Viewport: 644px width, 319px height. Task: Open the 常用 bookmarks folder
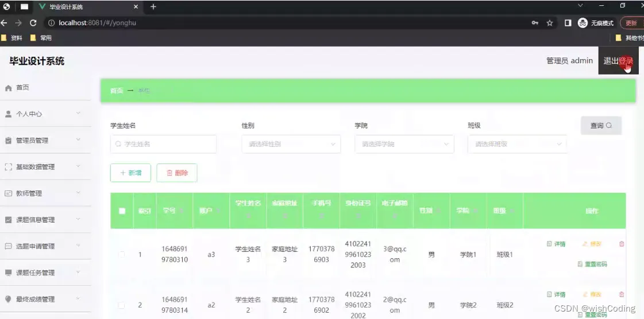[41, 38]
